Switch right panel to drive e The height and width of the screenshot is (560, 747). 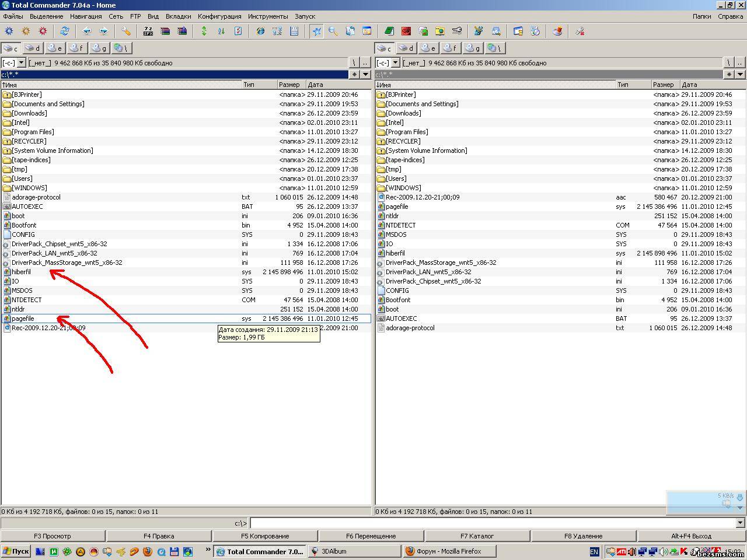(430, 48)
